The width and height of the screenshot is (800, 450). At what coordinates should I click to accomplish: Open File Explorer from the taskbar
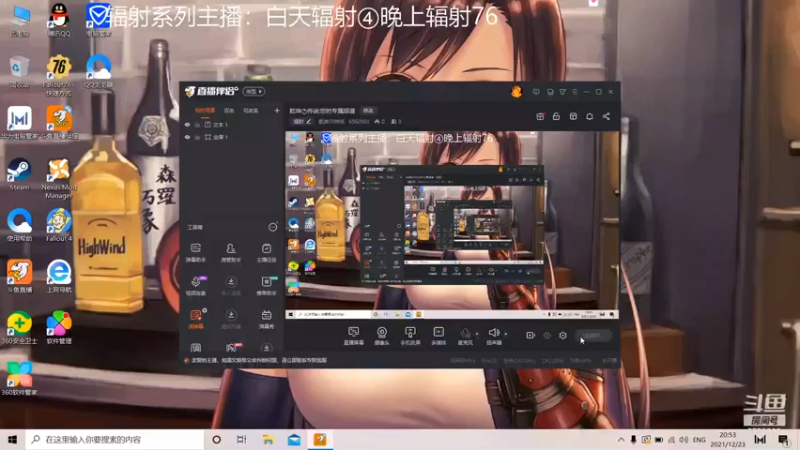268,440
